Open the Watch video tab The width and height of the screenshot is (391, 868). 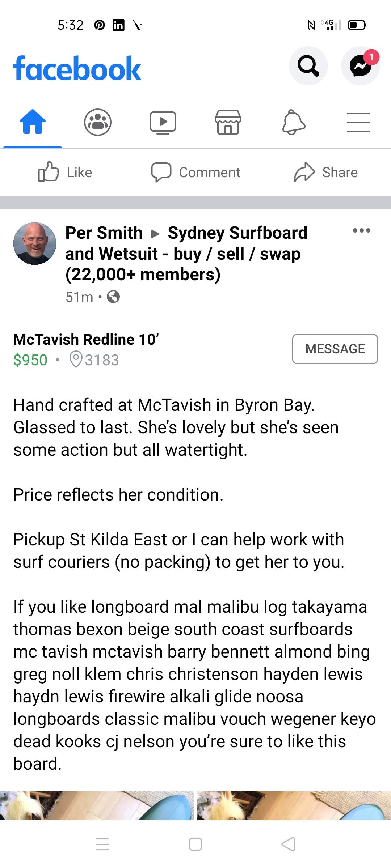coord(163,122)
